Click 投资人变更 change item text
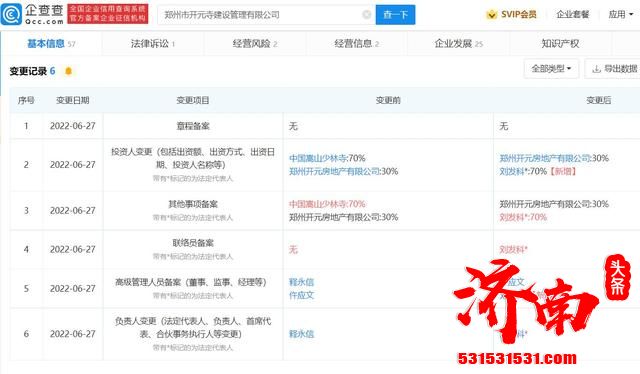 point(193,158)
